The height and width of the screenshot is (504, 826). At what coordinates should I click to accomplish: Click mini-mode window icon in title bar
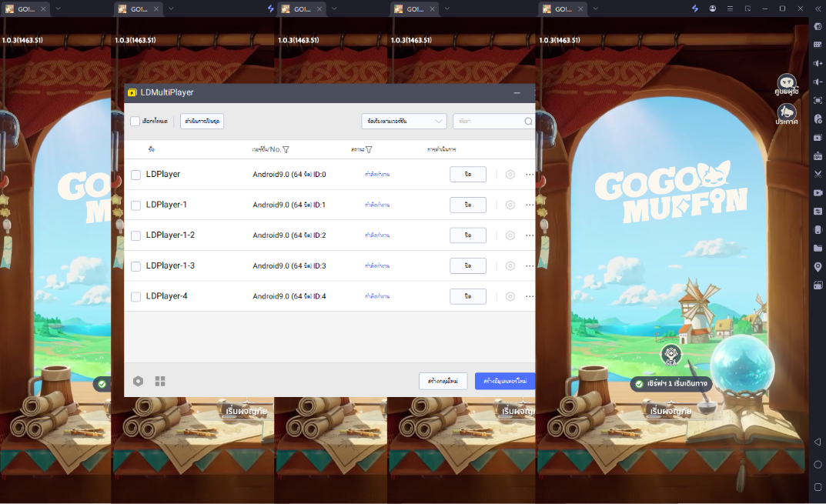click(x=747, y=9)
